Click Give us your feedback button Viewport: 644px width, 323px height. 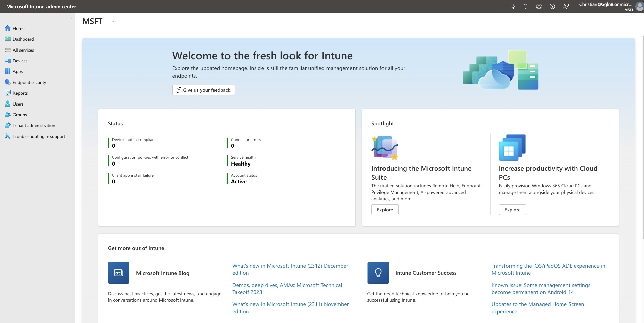(x=204, y=90)
